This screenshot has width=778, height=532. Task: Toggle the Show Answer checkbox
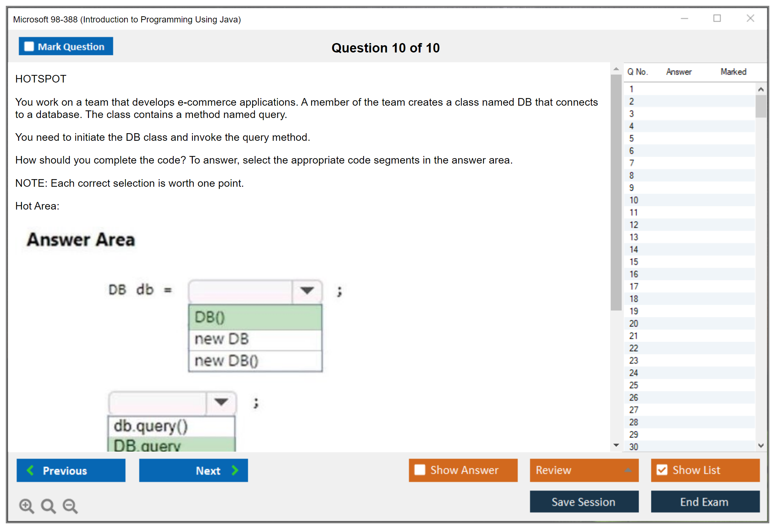(x=420, y=470)
